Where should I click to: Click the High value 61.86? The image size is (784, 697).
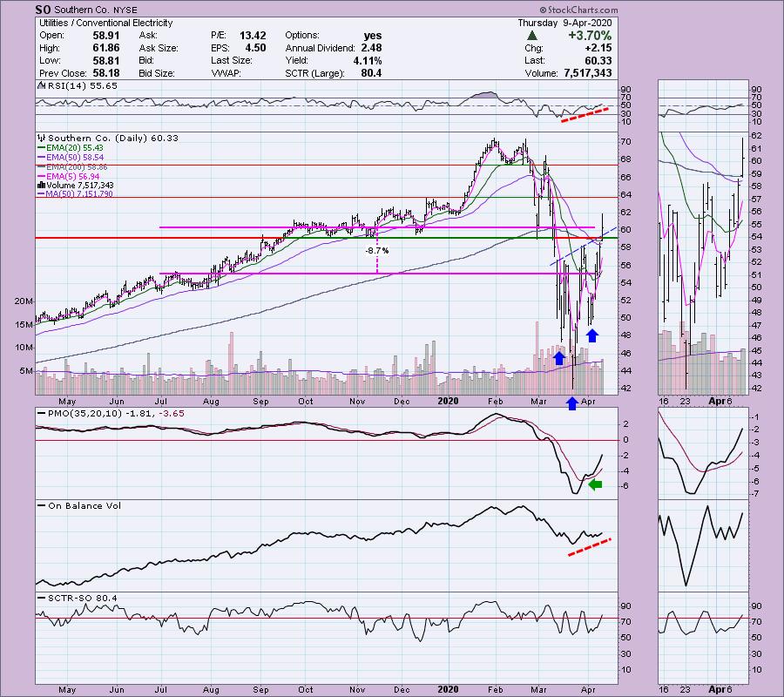105,48
